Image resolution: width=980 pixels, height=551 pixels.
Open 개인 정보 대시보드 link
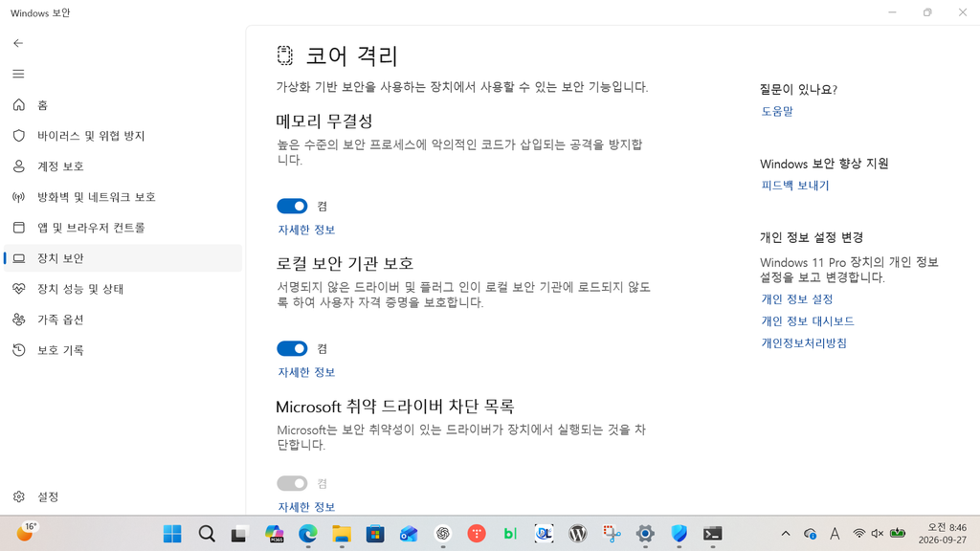pyautogui.click(x=808, y=321)
